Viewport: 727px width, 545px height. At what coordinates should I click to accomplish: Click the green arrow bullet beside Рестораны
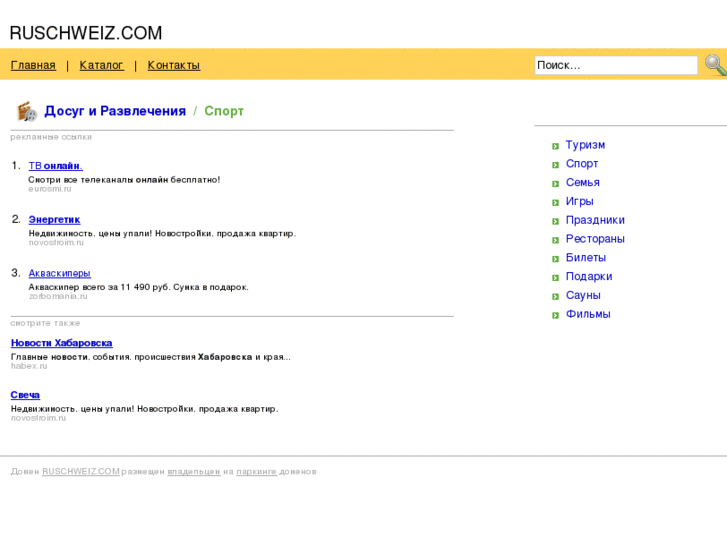(555, 240)
